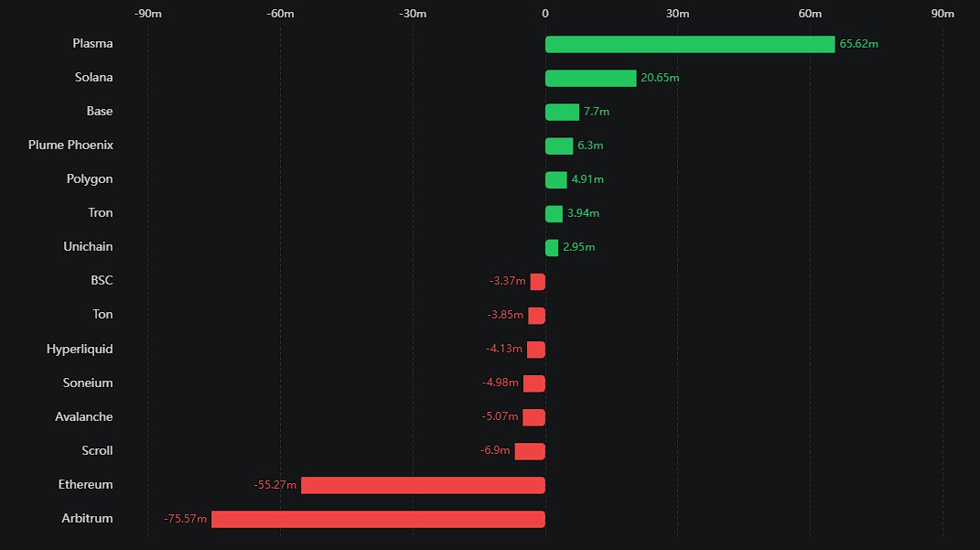Click the Ton chain label
This screenshot has height=550, width=980.
pos(102,315)
